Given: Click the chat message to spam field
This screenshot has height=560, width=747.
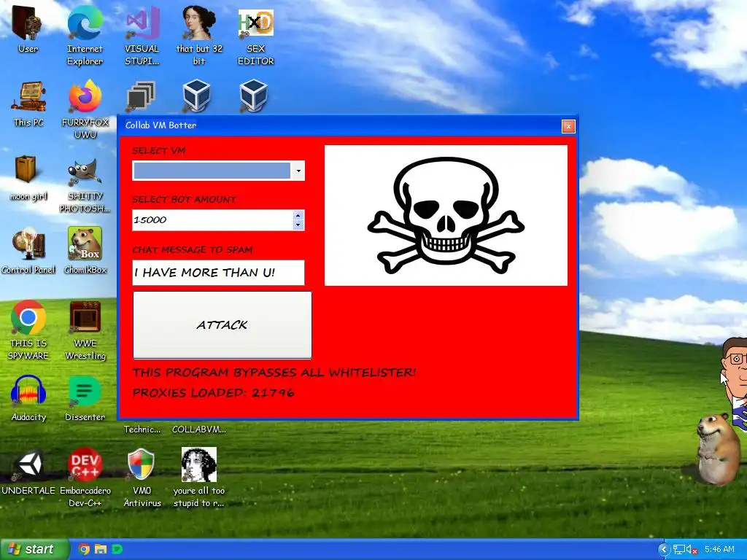Looking at the screenshot, I should point(218,273).
